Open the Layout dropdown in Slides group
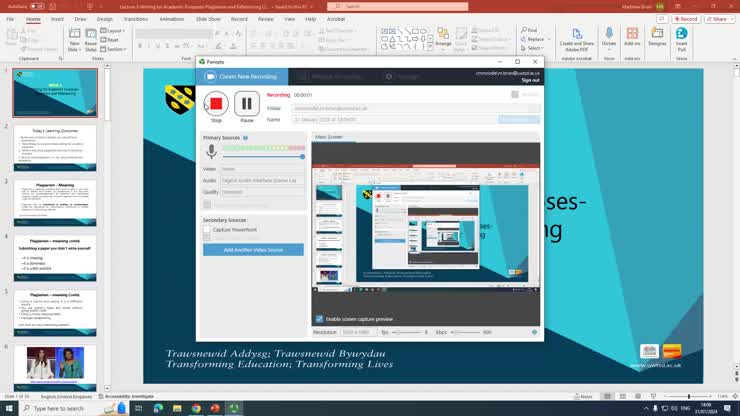 pos(114,31)
